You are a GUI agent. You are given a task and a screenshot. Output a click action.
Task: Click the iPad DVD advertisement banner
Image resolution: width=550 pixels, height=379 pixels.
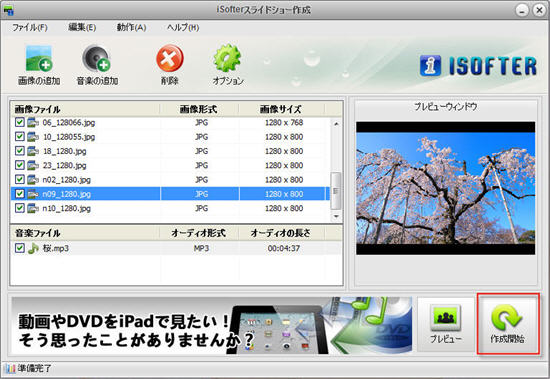pos(212,326)
